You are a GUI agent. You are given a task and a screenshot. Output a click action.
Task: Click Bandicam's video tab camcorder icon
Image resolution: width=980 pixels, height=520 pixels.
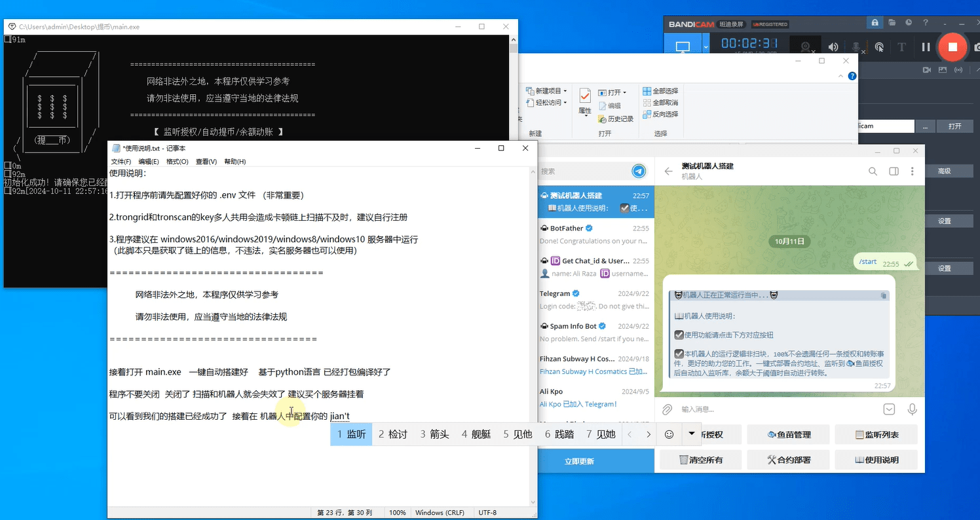tap(927, 69)
